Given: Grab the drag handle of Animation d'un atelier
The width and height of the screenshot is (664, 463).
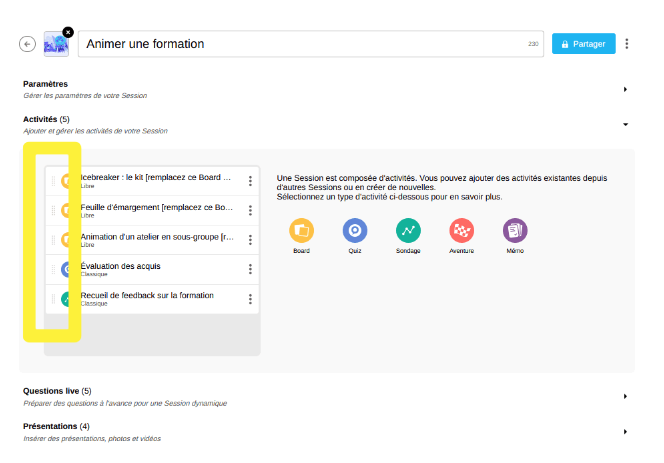Looking at the screenshot, I should pyautogui.click(x=53, y=240).
